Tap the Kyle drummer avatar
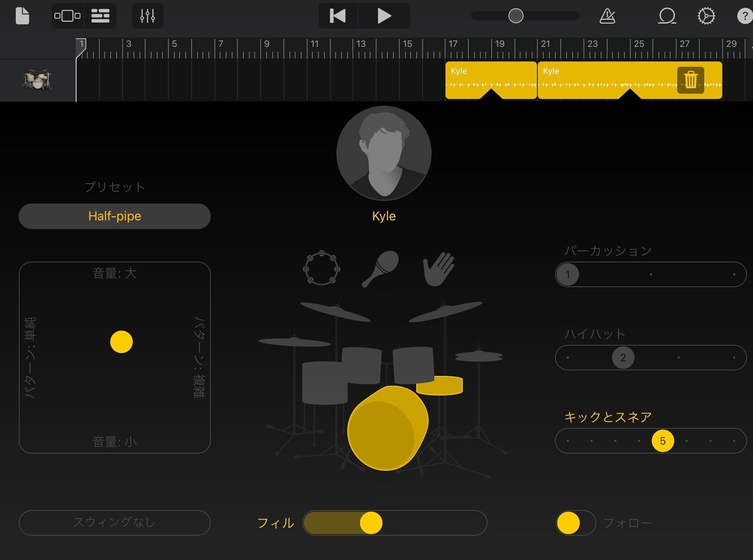Image resolution: width=753 pixels, height=560 pixels. (384, 153)
